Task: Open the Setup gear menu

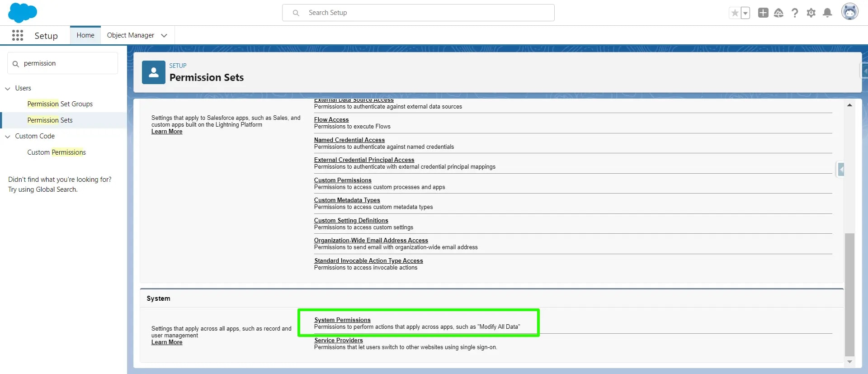Action: 811,13
